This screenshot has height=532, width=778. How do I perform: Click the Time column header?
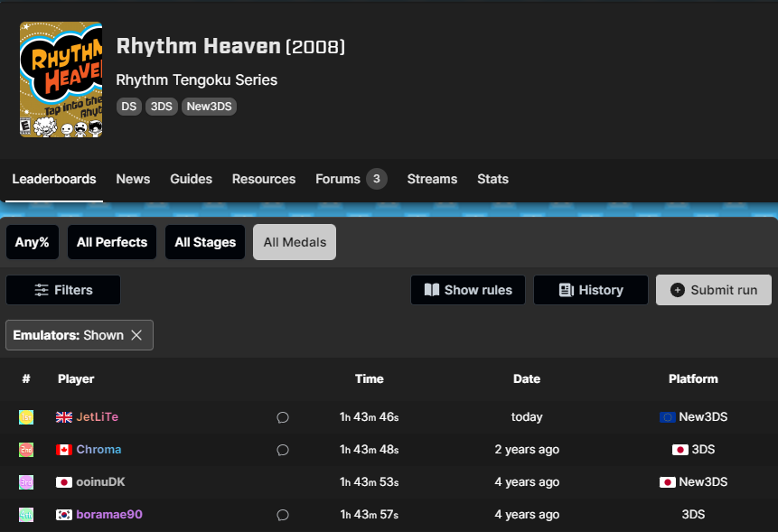(x=370, y=378)
